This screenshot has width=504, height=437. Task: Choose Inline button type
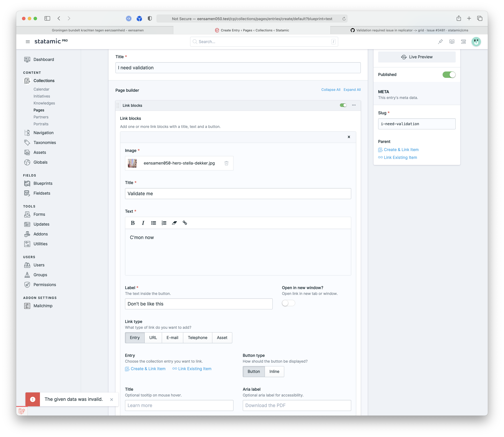pos(274,372)
